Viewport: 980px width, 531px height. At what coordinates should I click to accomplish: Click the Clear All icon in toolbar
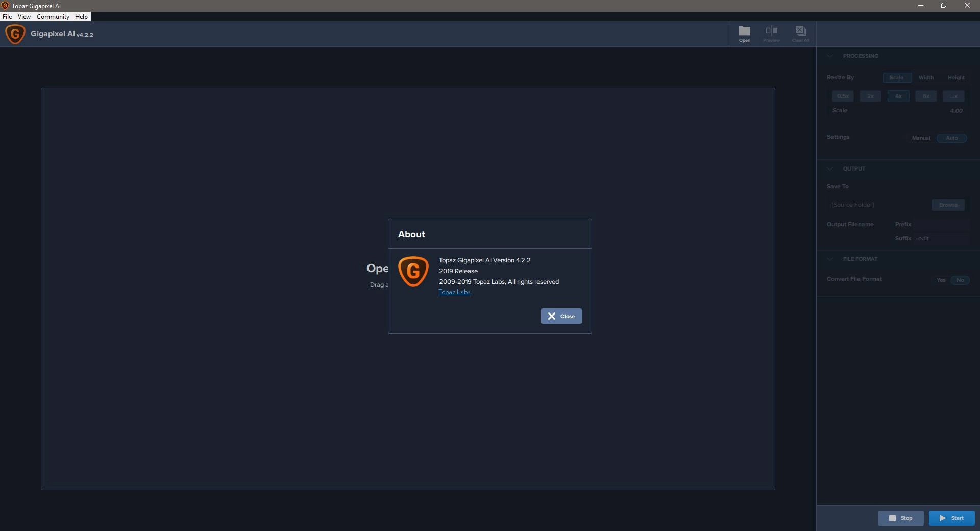click(x=800, y=34)
